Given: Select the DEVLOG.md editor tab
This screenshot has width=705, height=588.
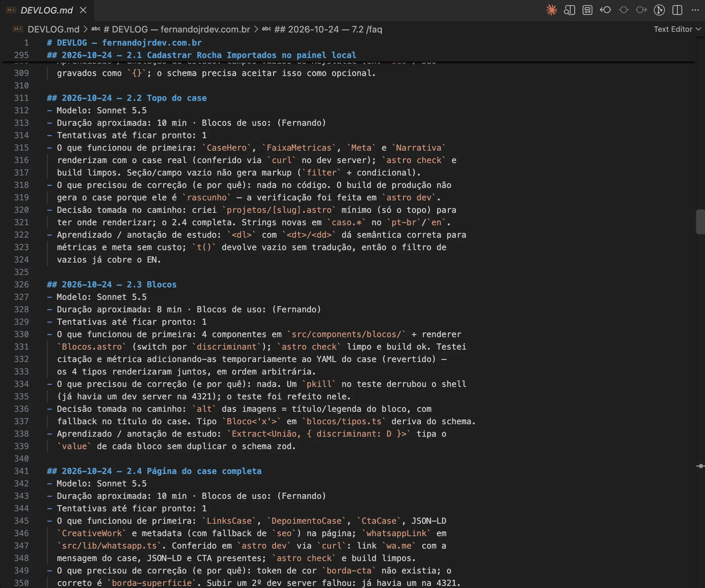Looking at the screenshot, I should tap(47, 10).
